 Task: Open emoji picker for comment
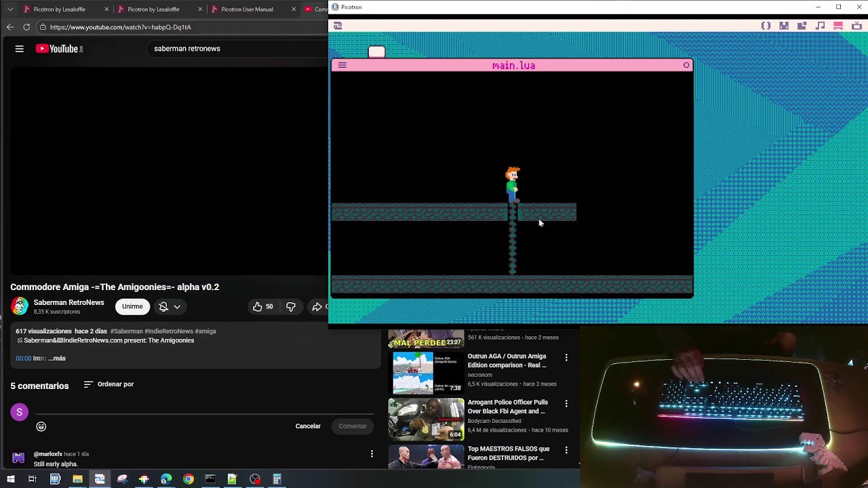pos(41,426)
